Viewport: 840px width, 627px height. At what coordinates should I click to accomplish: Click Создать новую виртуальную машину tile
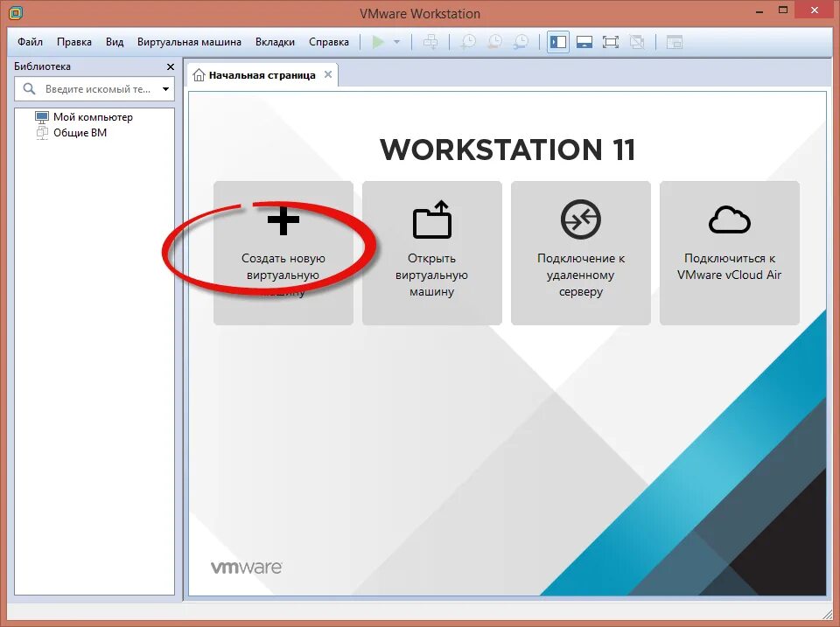(283, 253)
